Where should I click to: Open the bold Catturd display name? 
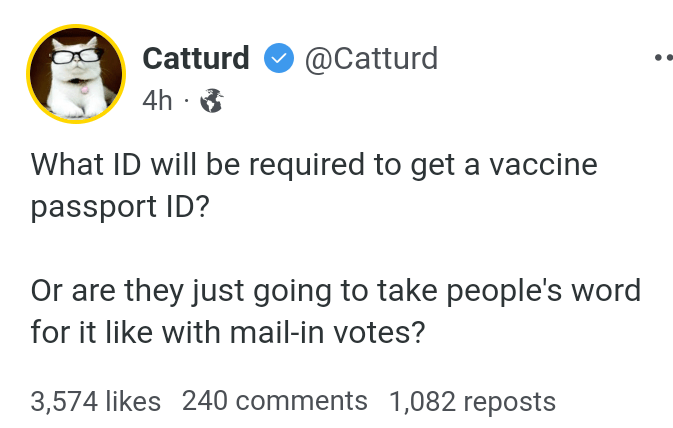pyautogui.click(x=196, y=59)
